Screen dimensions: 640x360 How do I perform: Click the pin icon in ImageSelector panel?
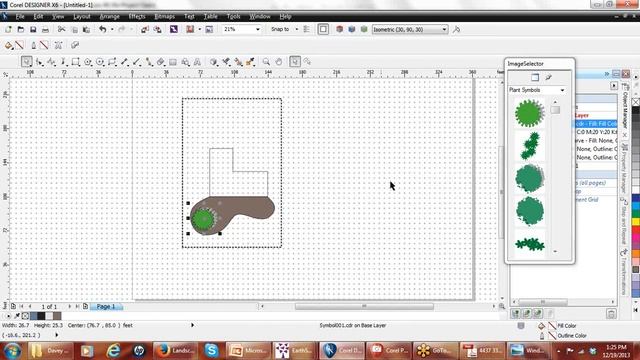click(x=548, y=77)
